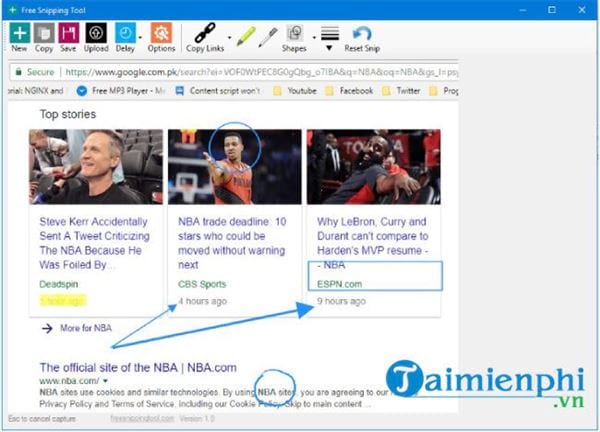Click the Free Snipping Tool title icon
The height and width of the screenshot is (432, 600).
[x=12, y=10]
